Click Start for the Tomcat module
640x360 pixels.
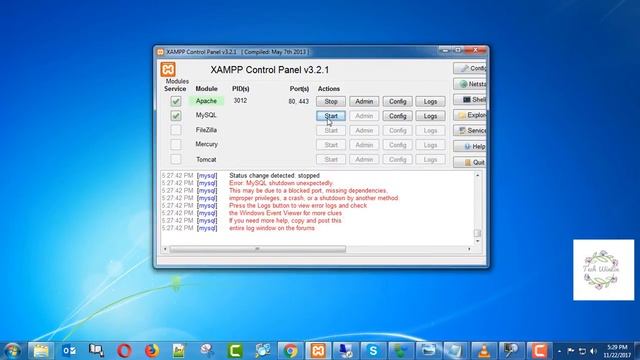point(331,160)
